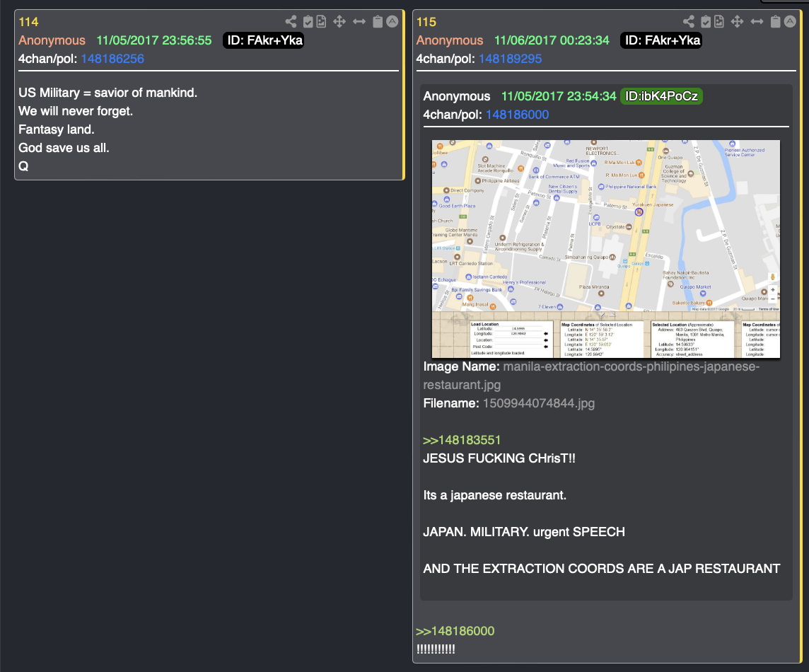Open 4chan/pol link 148186256
Viewport: 809px width, 672px height.
112,59
